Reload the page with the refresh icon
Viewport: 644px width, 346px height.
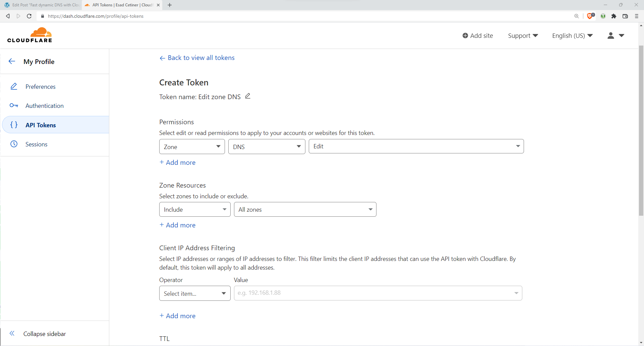(29, 16)
